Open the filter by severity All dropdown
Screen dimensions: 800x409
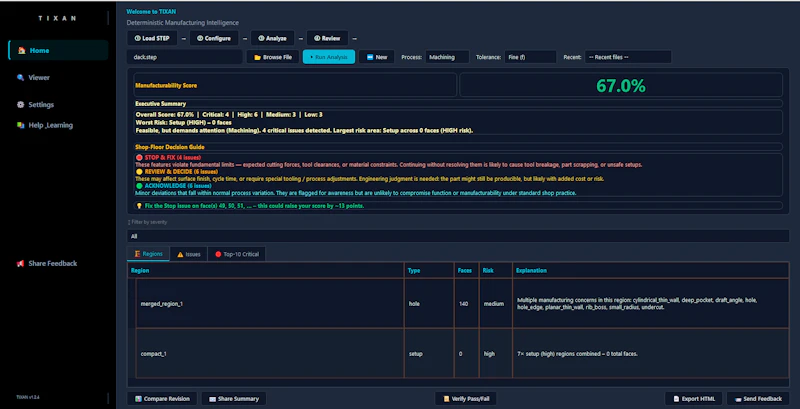tap(458, 236)
